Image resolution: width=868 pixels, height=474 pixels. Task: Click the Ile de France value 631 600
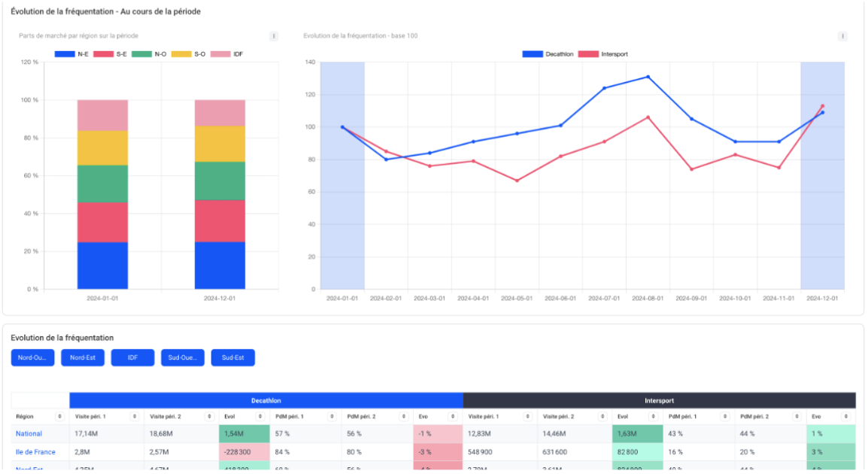pos(575,452)
